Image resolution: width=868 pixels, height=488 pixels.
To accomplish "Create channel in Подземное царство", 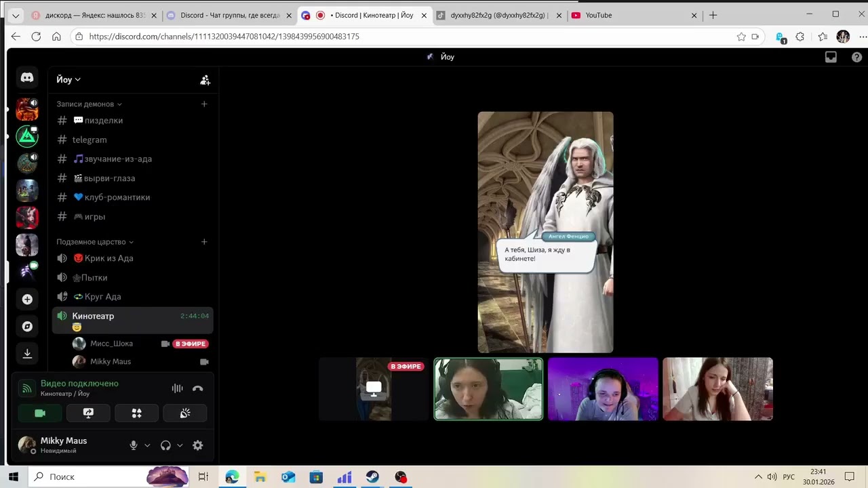I will [204, 241].
